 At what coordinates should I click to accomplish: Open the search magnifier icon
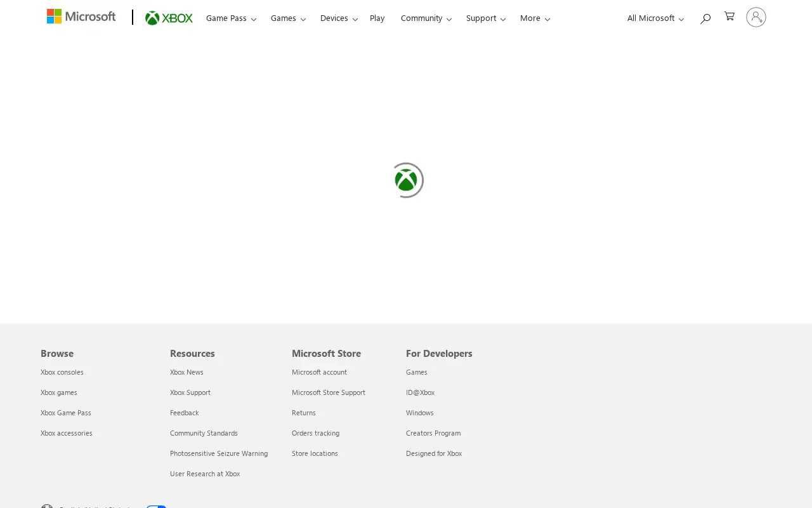pos(705,18)
